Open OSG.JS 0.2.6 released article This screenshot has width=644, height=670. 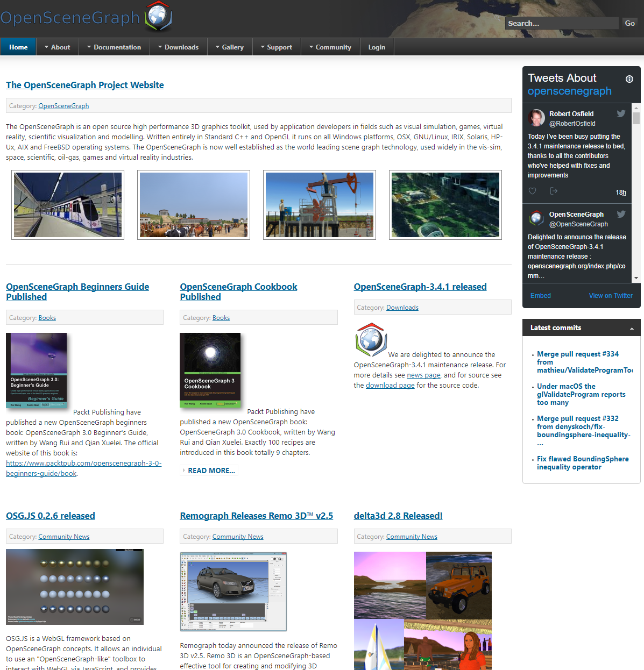click(x=51, y=516)
